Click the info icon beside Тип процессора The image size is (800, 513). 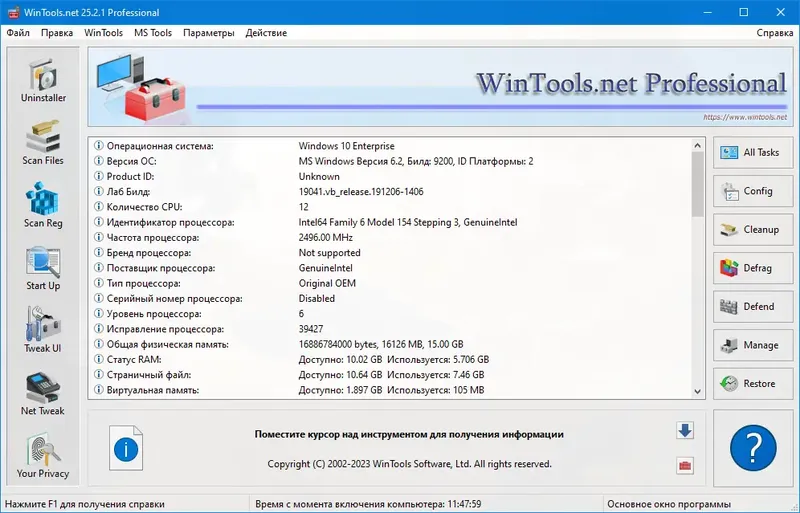pos(99,283)
